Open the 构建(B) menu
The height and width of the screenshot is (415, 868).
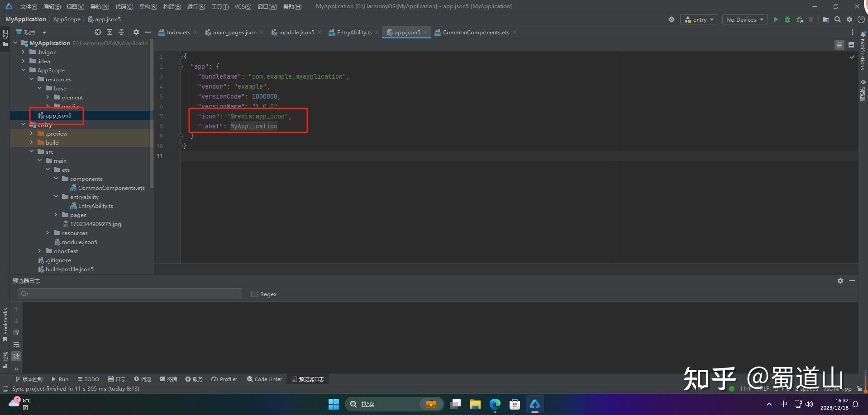point(172,6)
